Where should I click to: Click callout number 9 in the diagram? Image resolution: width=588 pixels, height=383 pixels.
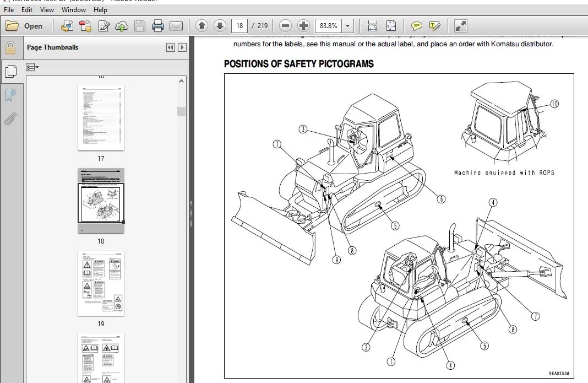[336, 260]
